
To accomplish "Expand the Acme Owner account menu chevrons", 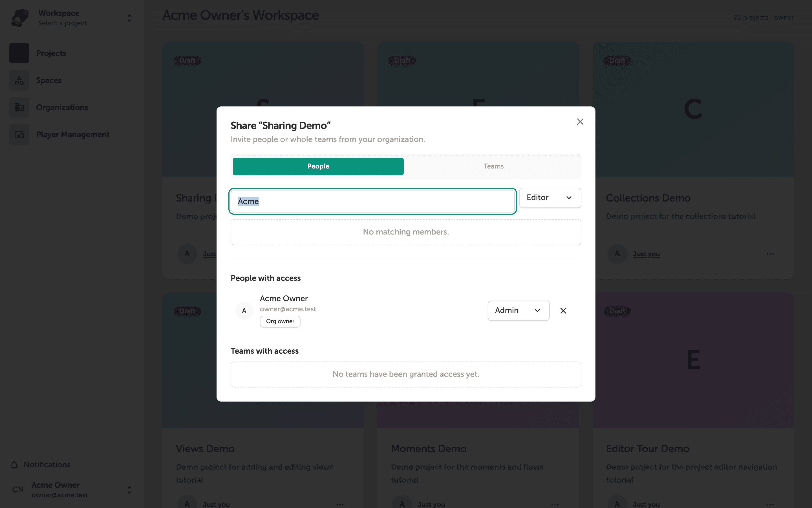I will pos(129,490).
